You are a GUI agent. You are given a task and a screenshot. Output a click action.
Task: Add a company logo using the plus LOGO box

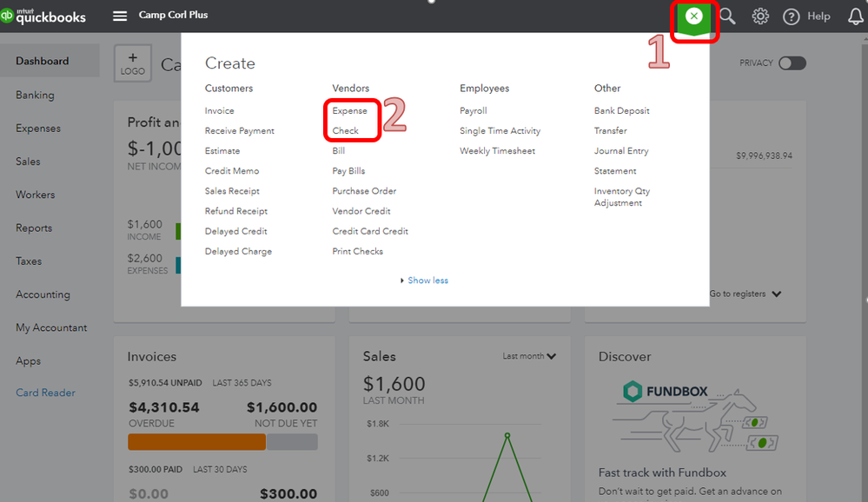(x=133, y=63)
